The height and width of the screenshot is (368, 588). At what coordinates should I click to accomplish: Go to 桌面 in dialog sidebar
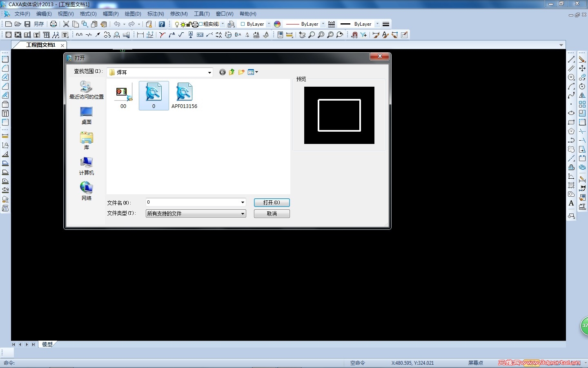tap(87, 115)
